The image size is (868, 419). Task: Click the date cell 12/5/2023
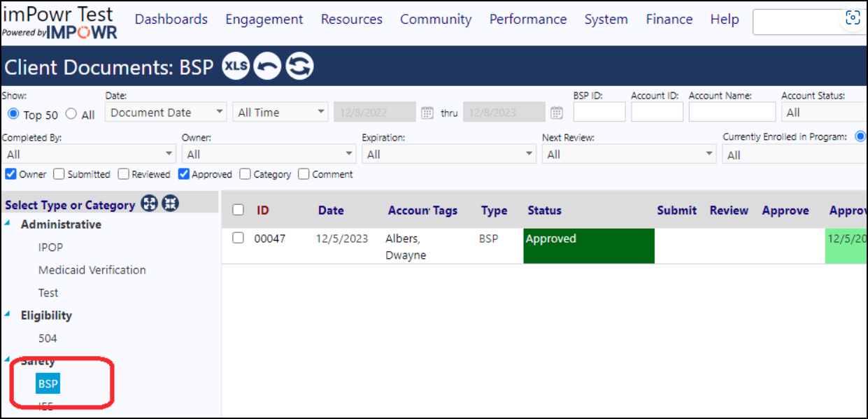pos(342,239)
